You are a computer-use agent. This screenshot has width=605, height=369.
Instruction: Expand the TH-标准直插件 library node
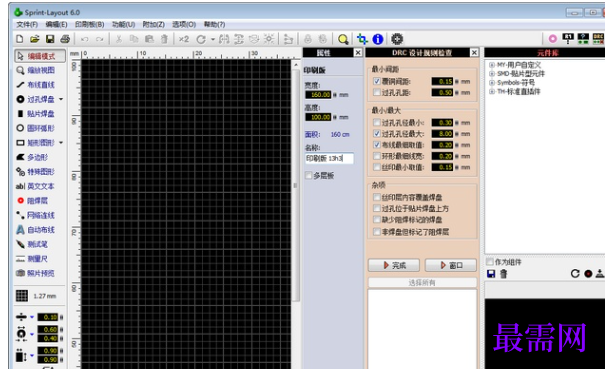(x=492, y=91)
